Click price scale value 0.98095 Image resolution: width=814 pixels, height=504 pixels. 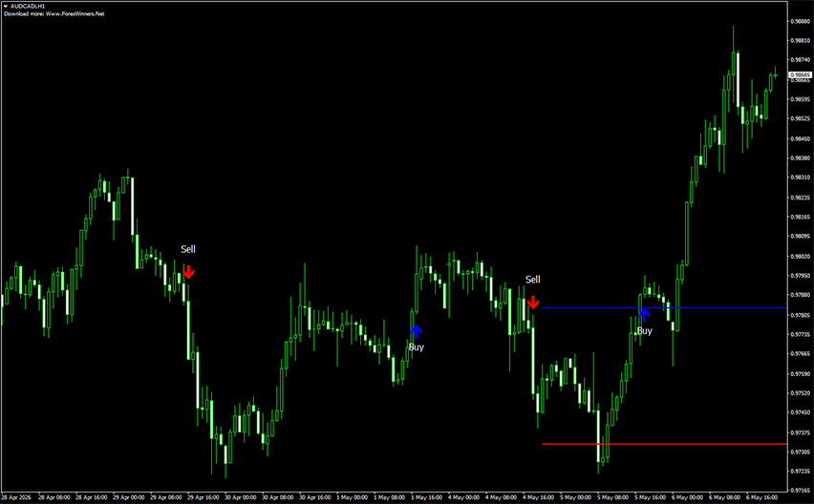coord(801,237)
